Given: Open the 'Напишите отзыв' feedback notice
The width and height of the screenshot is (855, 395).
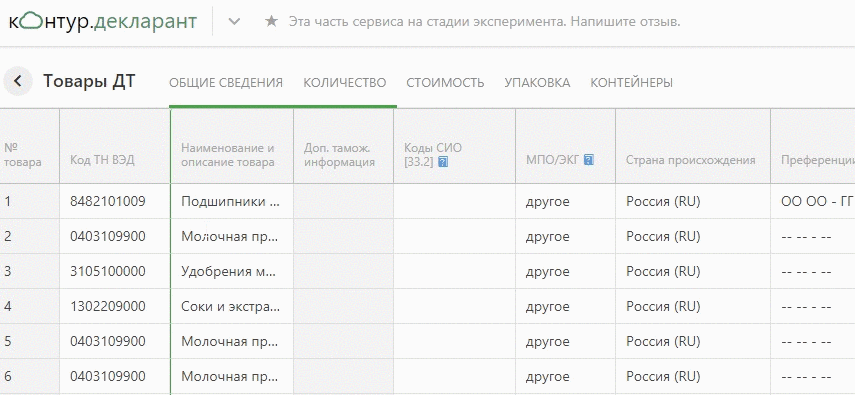Looking at the screenshot, I should click(625, 22).
